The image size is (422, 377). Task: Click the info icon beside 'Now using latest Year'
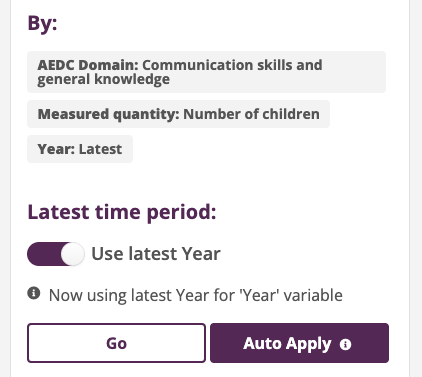[34, 294]
